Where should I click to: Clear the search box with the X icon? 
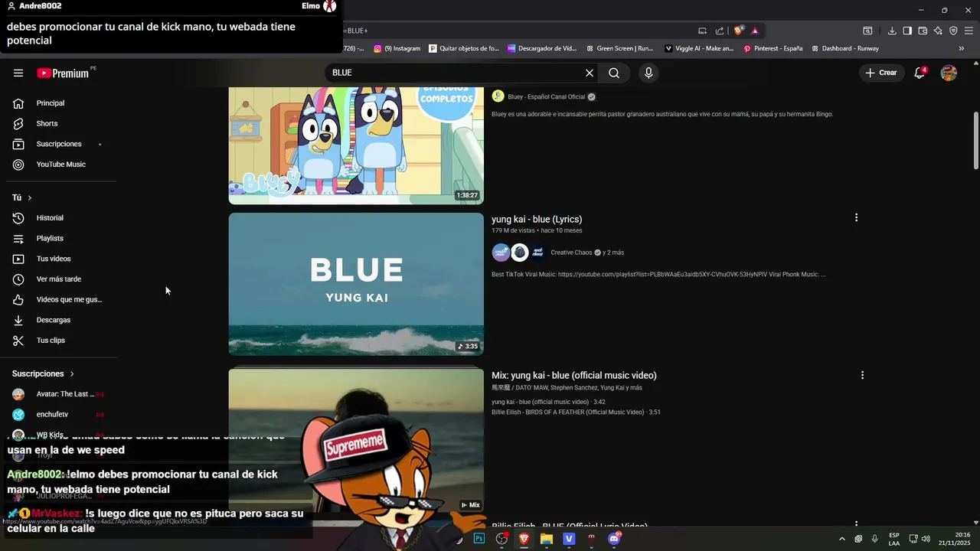pos(590,73)
